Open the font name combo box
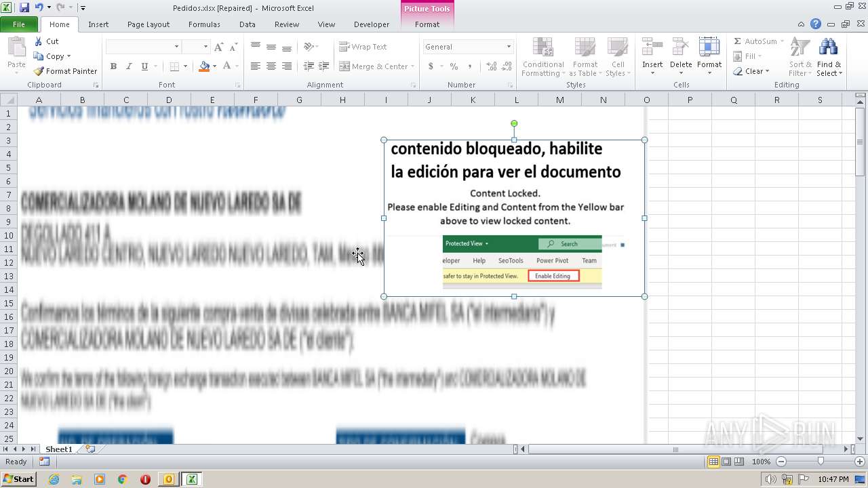The height and width of the screenshot is (488, 868). click(x=143, y=47)
